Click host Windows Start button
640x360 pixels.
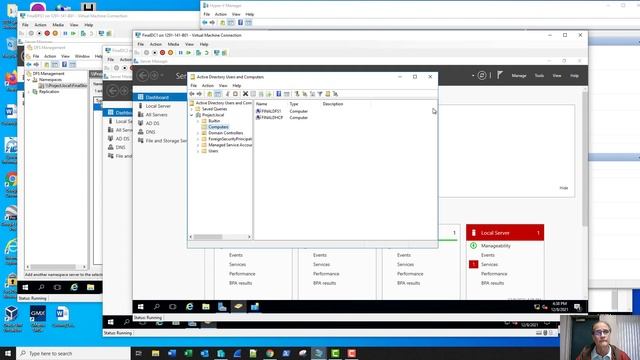[7, 353]
